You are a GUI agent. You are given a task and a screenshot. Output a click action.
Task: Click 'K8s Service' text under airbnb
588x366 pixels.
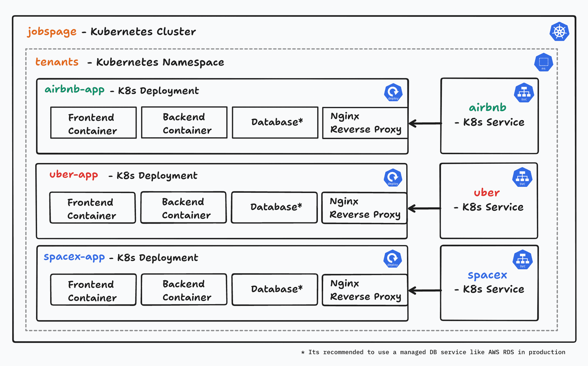(494, 122)
